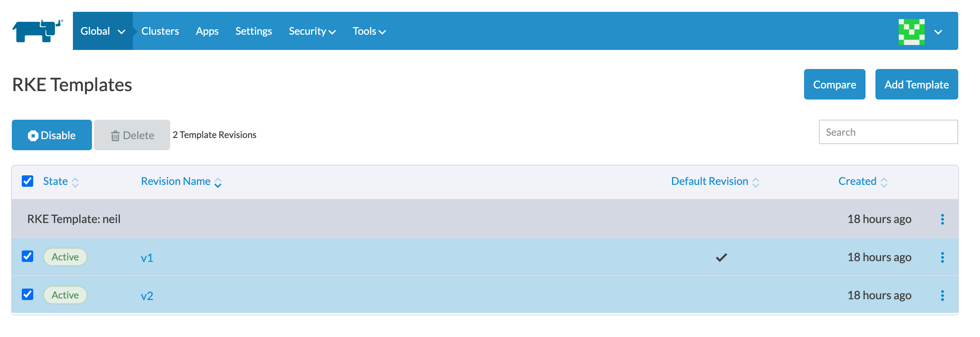
Task: Sort by Created column arrows
Action: (x=884, y=183)
